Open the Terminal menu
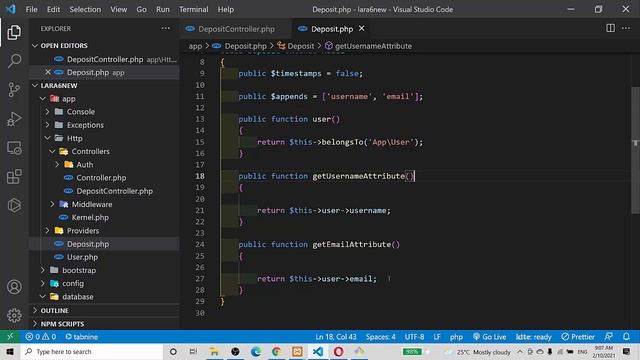Image resolution: width=640 pixels, height=360 pixels. (x=193, y=9)
